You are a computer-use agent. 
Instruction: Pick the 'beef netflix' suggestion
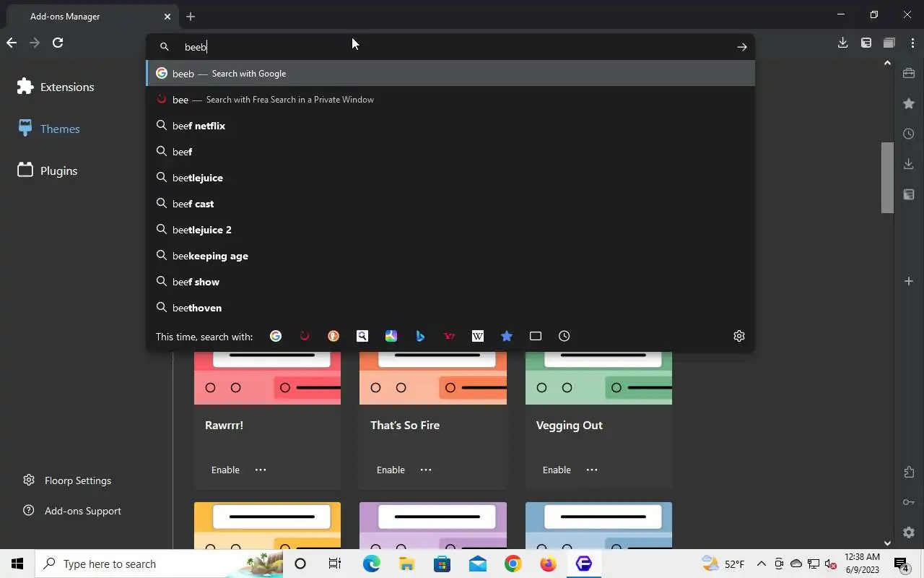click(450, 126)
